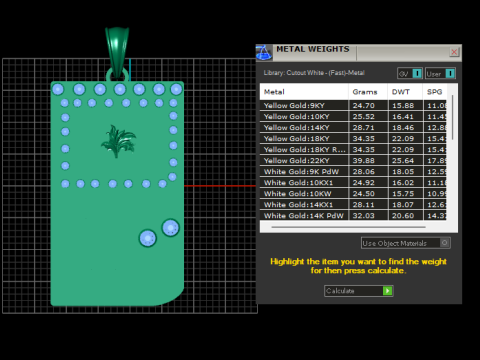
Task: Click the SPG column header
Action: (x=435, y=92)
